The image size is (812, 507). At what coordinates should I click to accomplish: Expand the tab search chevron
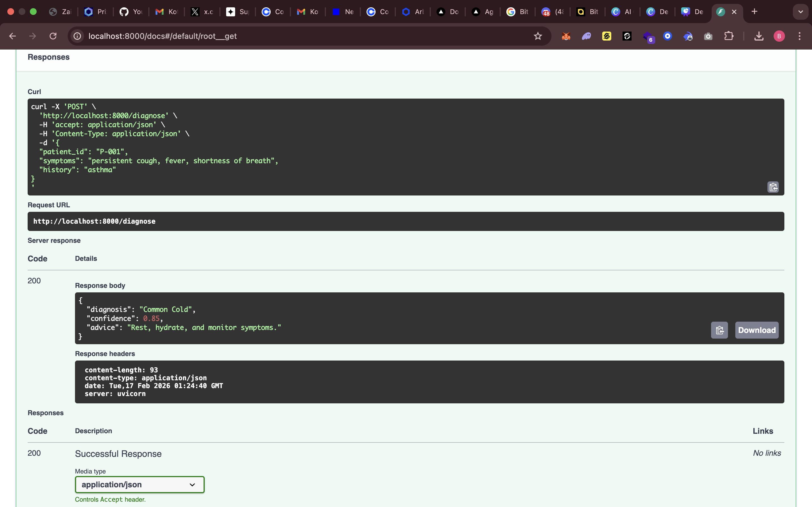point(800,12)
